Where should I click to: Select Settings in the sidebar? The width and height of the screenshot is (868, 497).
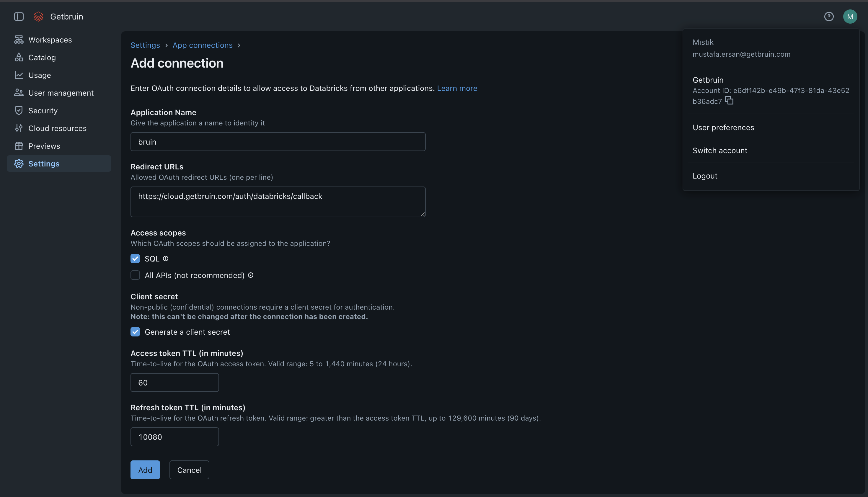pyautogui.click(x=59, y=164)
